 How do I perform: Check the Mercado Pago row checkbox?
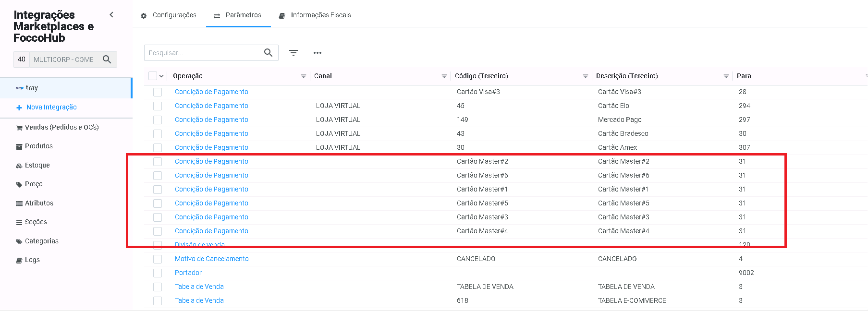pos(158,120)
